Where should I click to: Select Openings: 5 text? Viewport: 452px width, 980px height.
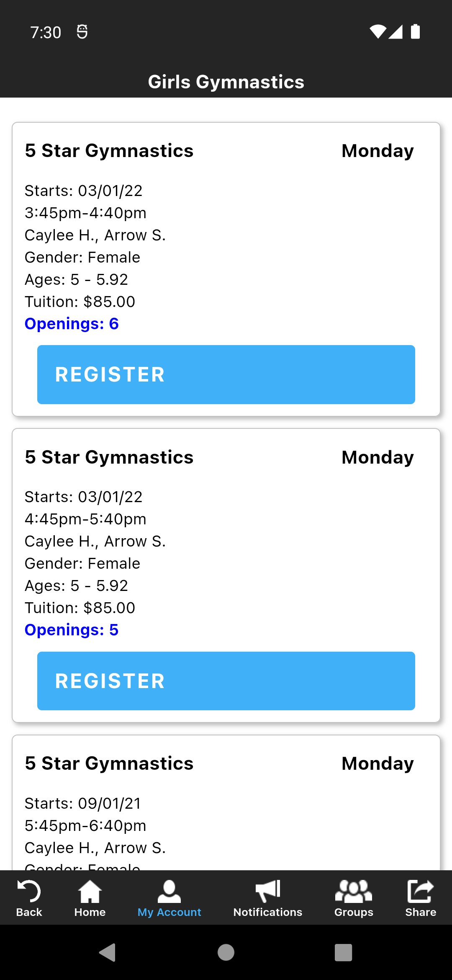tap(72, 630)
